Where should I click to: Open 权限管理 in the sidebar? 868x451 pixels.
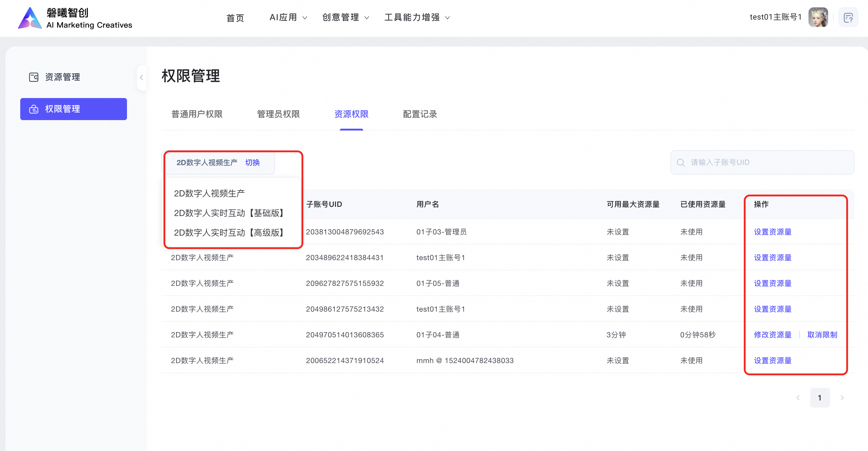click(x=73, y=109)
